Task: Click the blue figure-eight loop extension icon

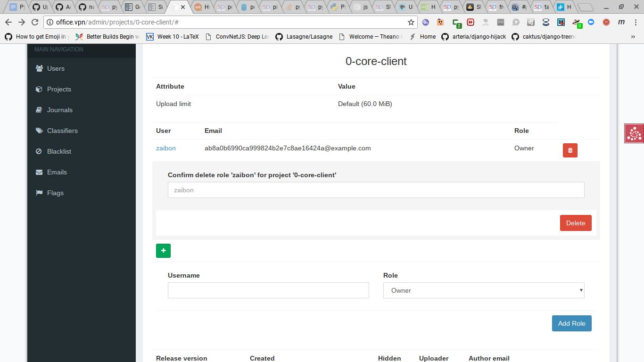Action: click(x=546, y=22)
